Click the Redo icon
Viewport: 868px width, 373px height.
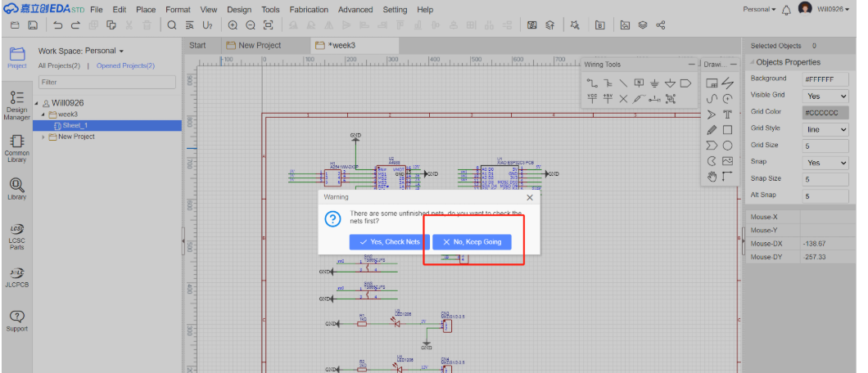pos(75,25)
